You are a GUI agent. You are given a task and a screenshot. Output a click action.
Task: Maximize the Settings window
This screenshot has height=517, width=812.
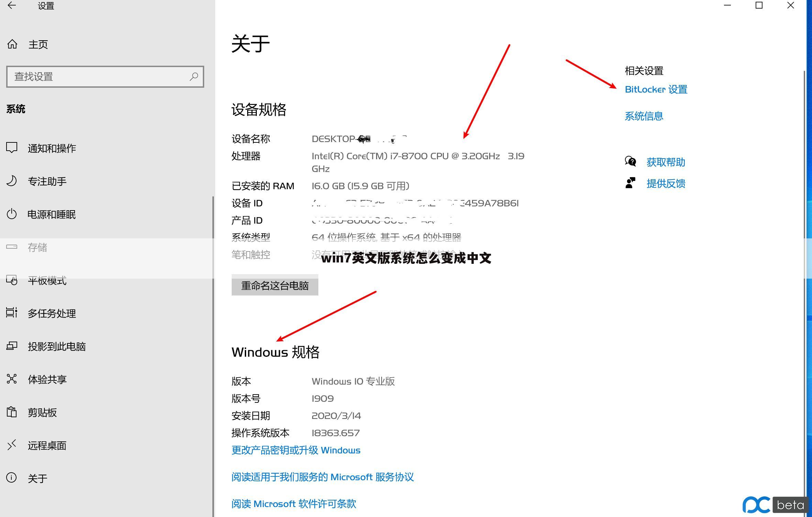click(x=759, y=5)
